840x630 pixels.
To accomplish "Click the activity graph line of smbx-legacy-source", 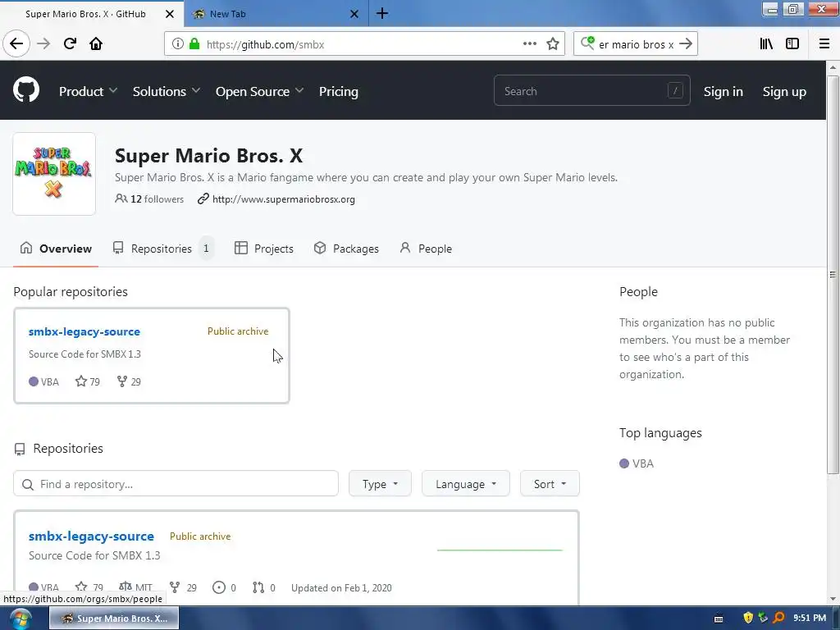I will point(500,550).
